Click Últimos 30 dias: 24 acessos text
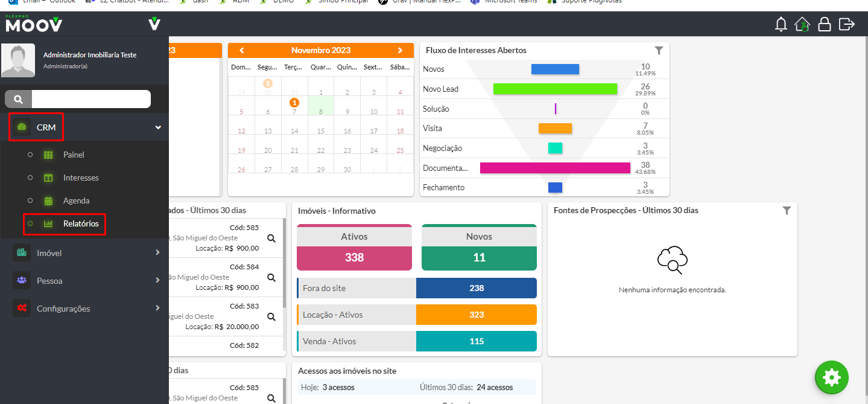 tap(466, 387)
